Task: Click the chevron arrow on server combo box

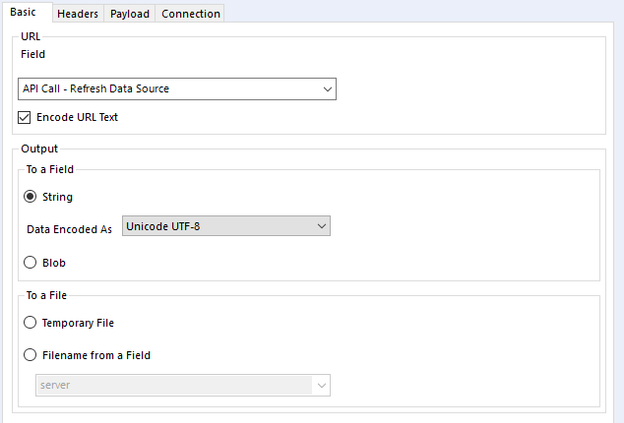Action: click(x=321, y=385)
